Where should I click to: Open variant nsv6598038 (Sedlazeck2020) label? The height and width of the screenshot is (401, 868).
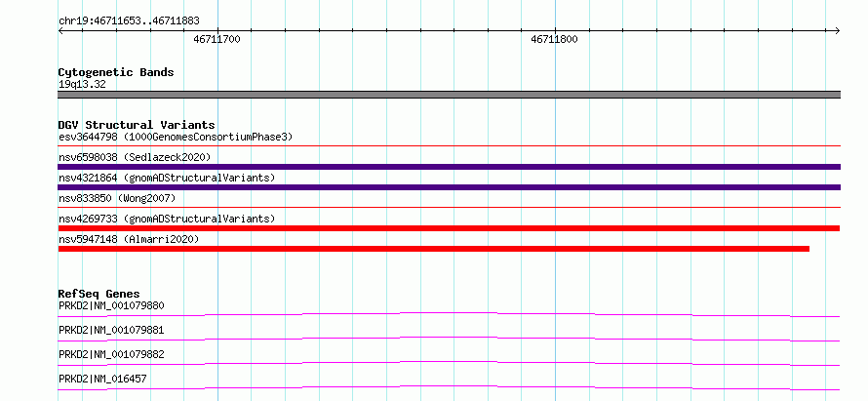click(x=135, y=157)
